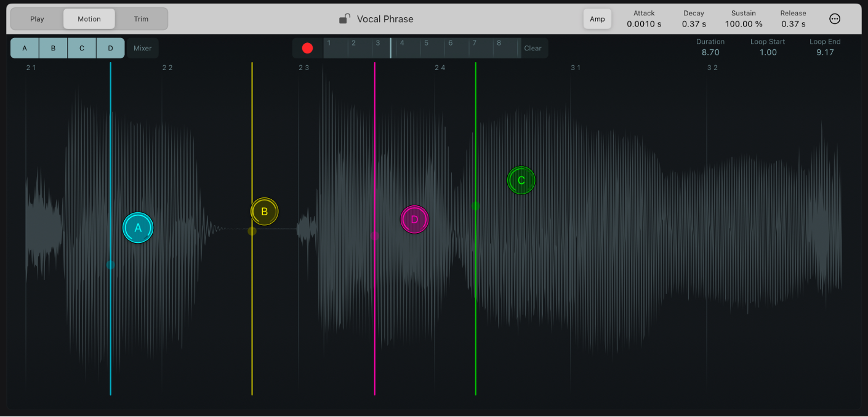Select the green source handle C
The image size is (868, 417).
[521, 180]
